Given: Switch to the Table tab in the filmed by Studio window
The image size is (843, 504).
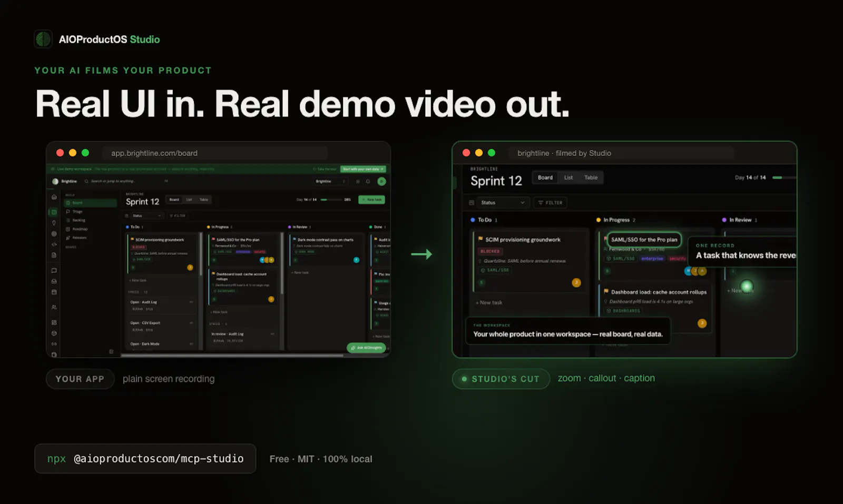Looking at the screenshot, I should 591,177.
